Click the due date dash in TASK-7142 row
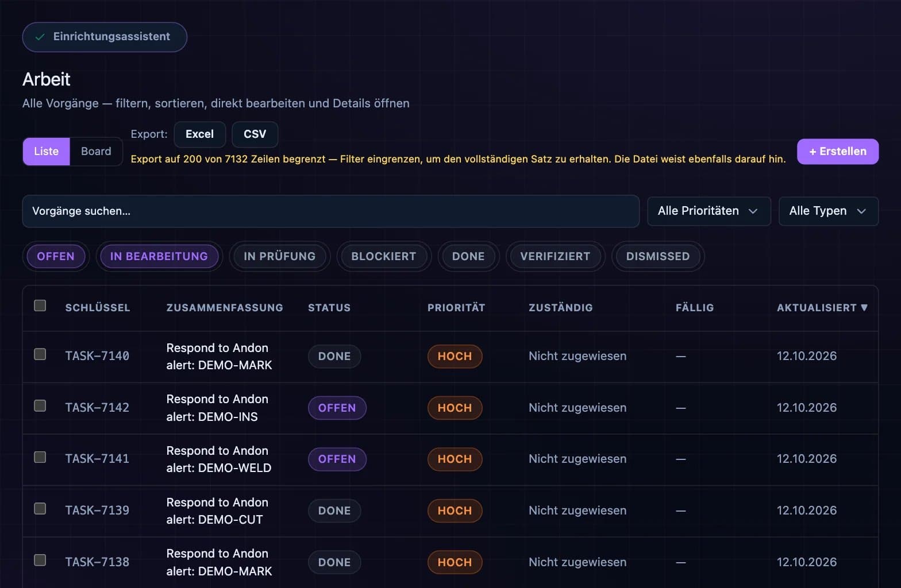Screen dimensions: 901x588 [681, 408]
